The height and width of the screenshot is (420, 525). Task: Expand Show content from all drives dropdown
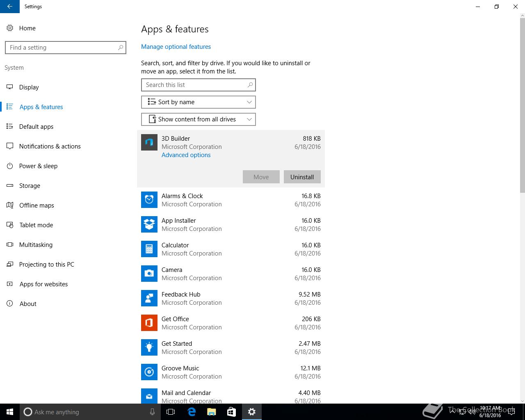click(x=199, y=119)
